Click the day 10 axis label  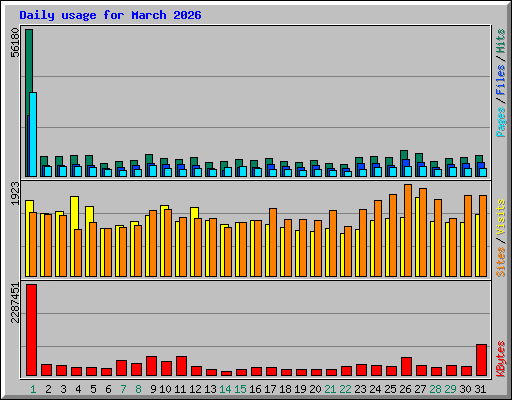click(165, 389)
